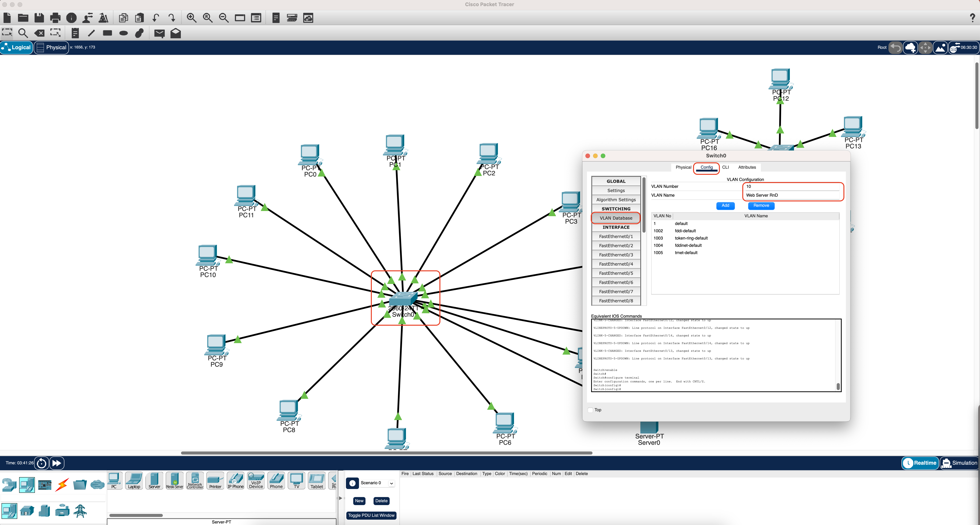Click the VLAN Name input field
This screenshot has width=980, height=525.
(792, 195)
